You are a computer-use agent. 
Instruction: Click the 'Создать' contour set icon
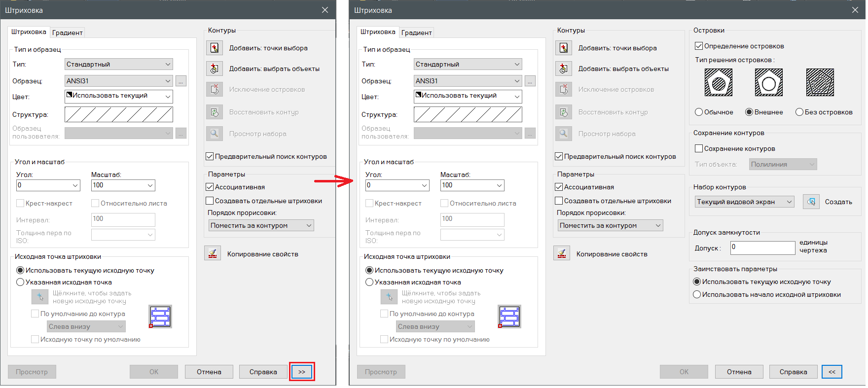point(811,202)
